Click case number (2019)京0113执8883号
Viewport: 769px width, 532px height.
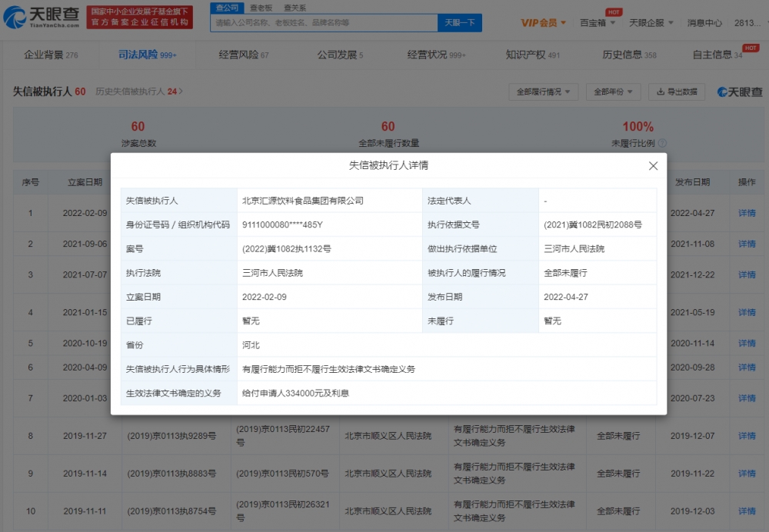pyautogui.click(x=171, y=474)
